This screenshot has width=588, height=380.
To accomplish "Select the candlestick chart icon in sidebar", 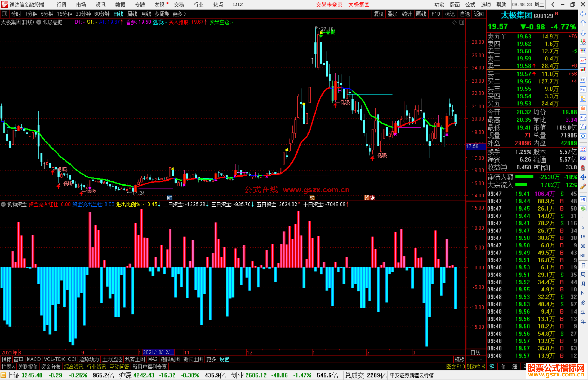I will click(x=583, y=70).
